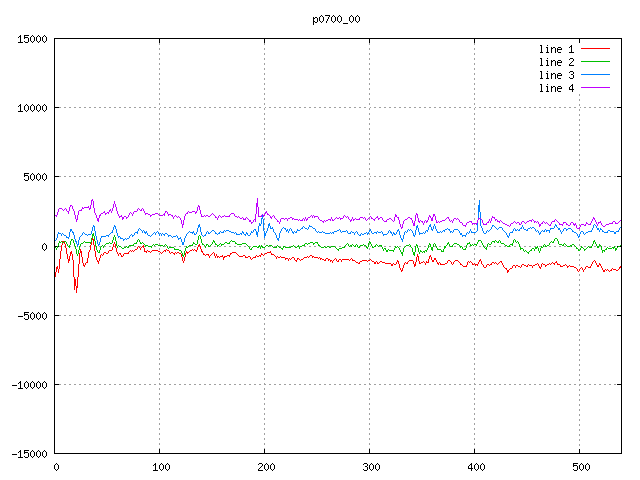This screenshot has width=640, height=480.
Task: Select the 'line 3' legend label
Action: tap(556, 76)
